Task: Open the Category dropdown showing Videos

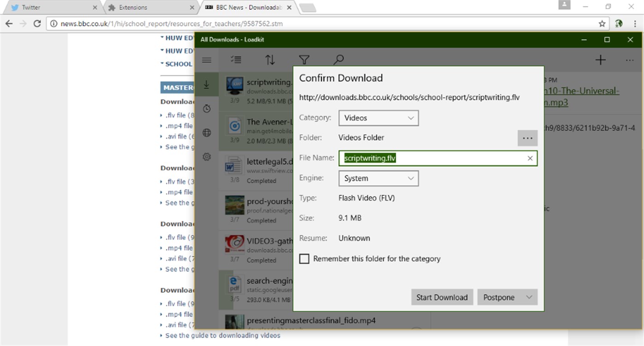Action: (378, 118)
